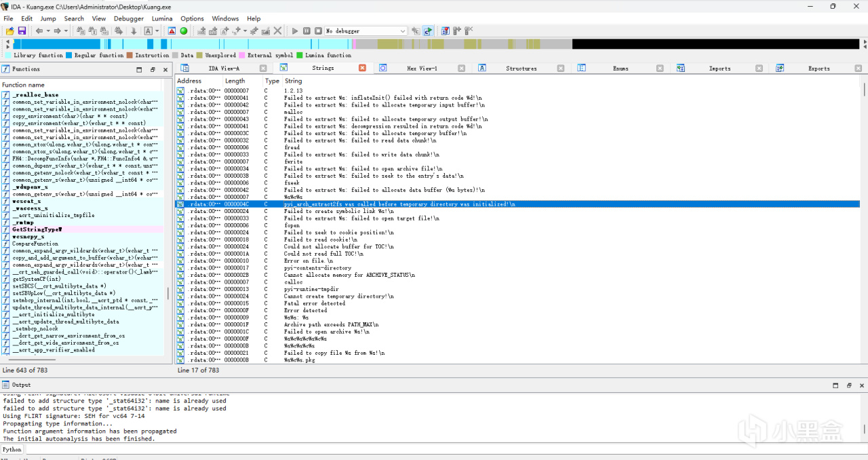Switch to the Imports tab

[x=719, y=69]
